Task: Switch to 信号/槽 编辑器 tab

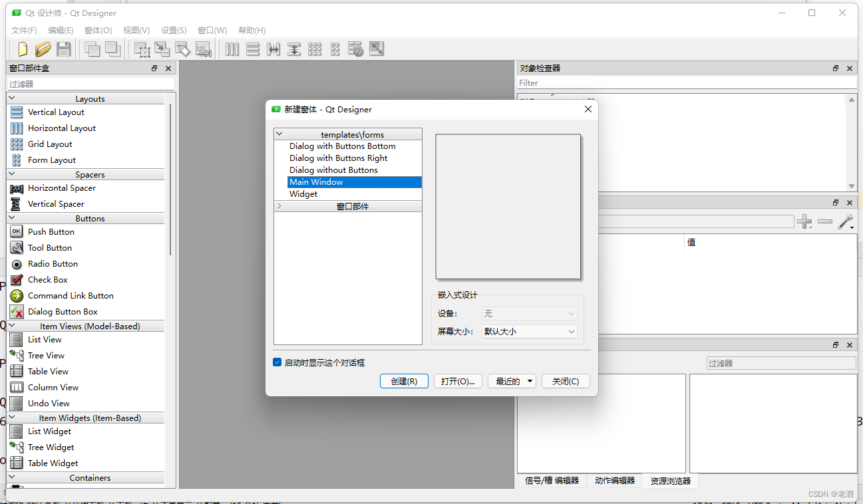Action: coord(552,481)
